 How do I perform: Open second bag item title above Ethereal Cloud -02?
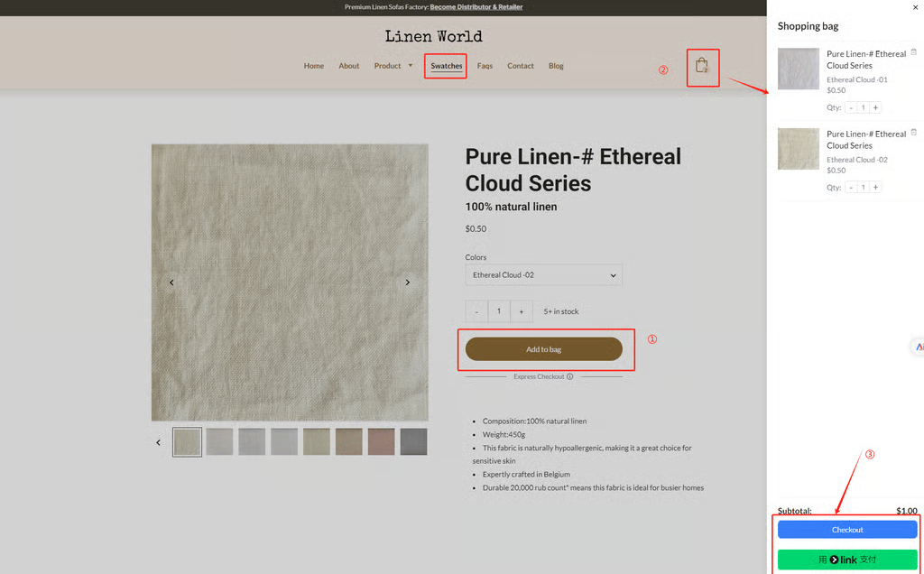866,140
